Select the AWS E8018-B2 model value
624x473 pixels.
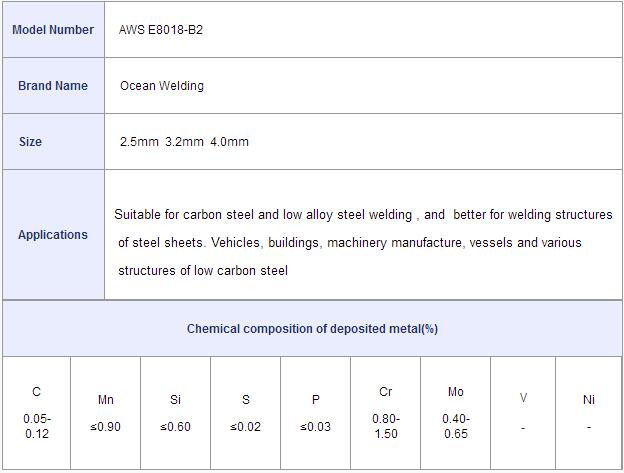pyautogui.click(x=161, y=30)
